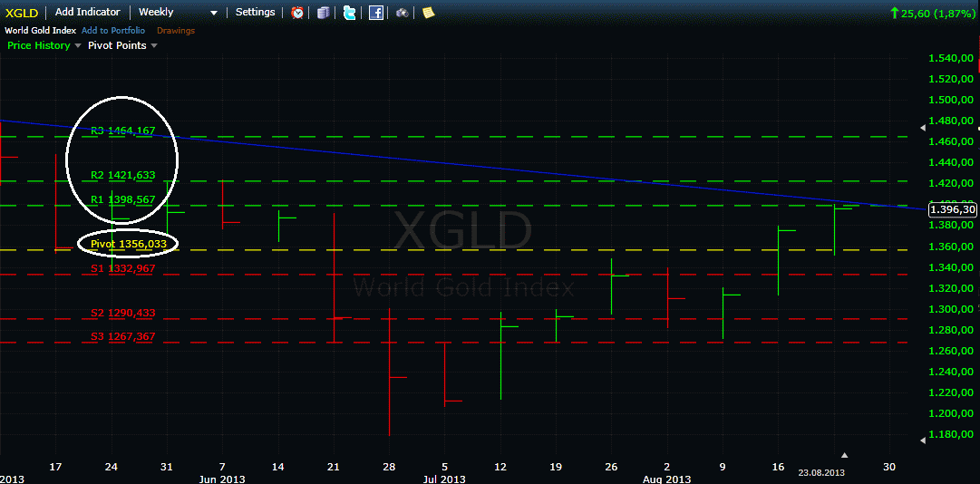Open the yellow sticky note icon

(428, 13)
